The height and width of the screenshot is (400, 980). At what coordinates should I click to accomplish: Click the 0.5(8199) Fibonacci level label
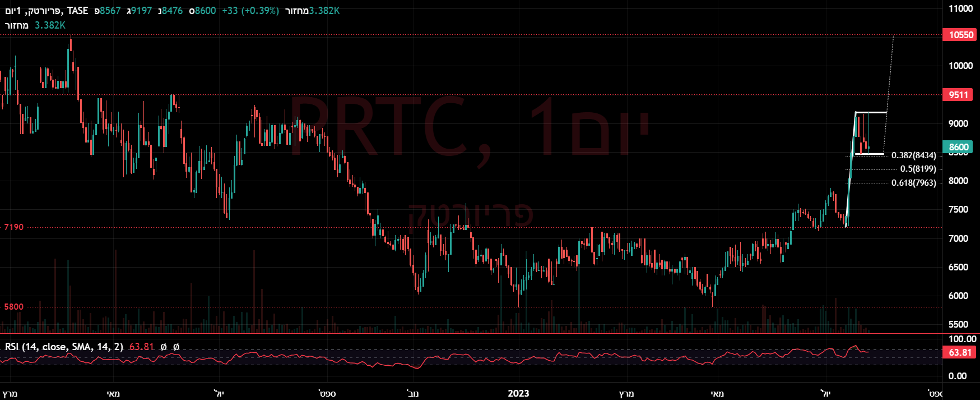click(918, 169)
